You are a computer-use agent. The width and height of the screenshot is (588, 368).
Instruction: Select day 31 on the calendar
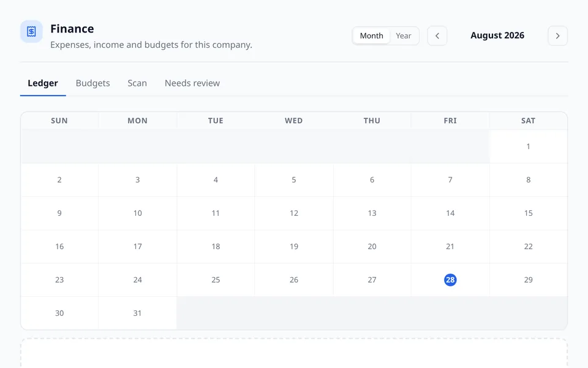[x=138, y=313]
